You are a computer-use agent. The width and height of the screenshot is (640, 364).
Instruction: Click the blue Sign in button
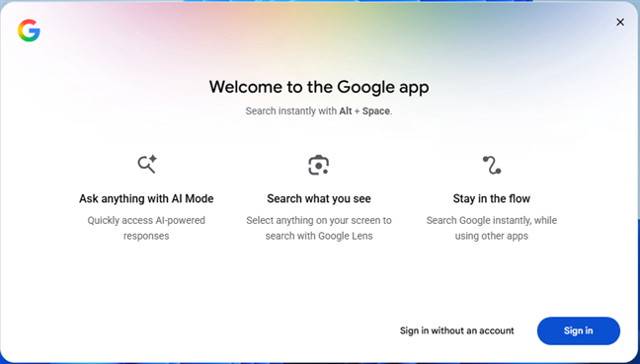click(579, 330)
